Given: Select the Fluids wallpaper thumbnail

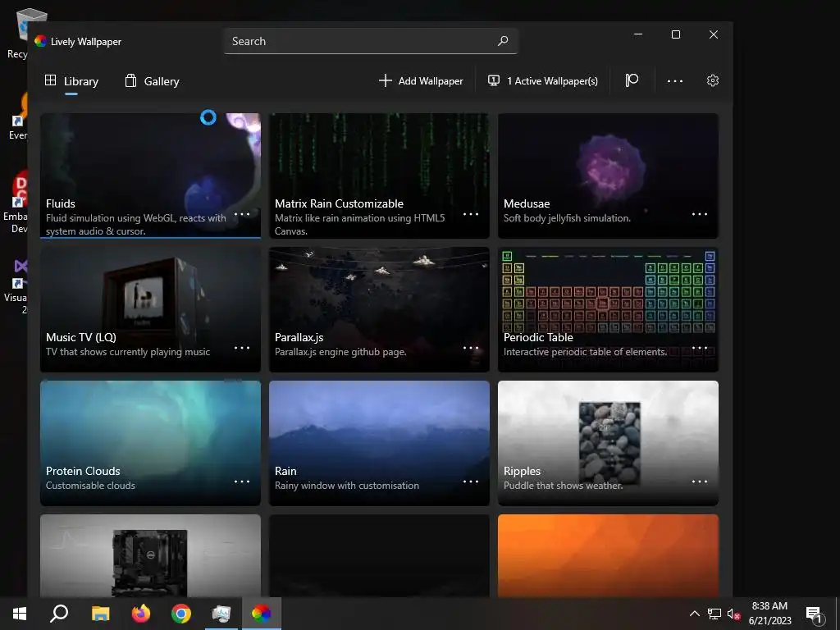Looking at the screenshot, I should (151, 176).
